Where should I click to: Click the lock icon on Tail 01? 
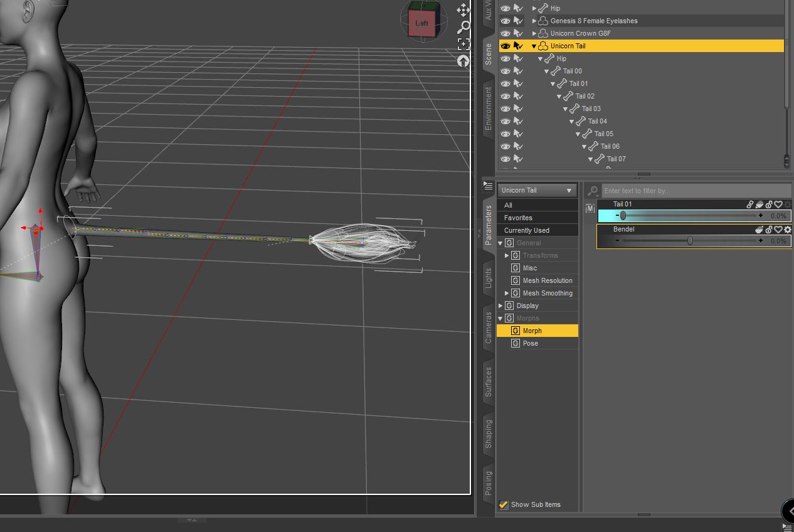(x=769, y=205)
